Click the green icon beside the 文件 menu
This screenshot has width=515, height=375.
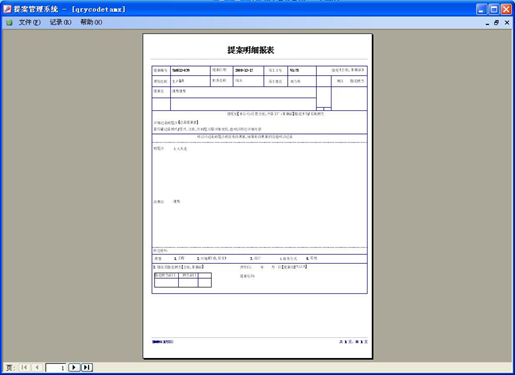(x=9, y=22)
